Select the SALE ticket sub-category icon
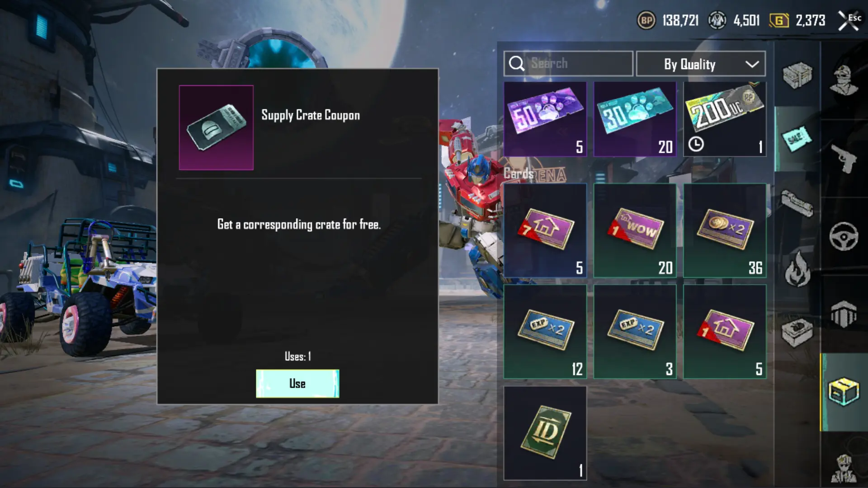The width and height of the screenshot is (868, 488). tap(797, 139)
